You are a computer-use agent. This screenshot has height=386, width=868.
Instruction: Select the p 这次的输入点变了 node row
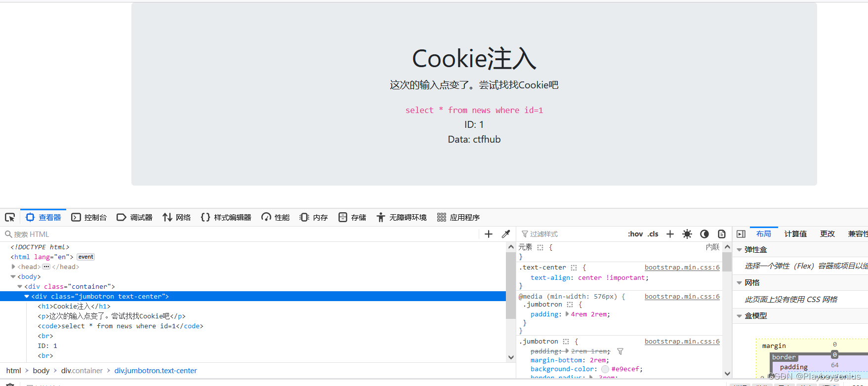tap(253, 316)
